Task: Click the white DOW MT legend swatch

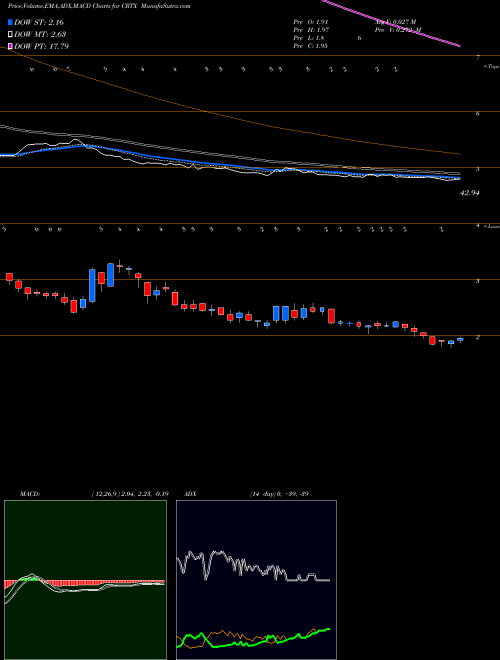Action: [10, 34]
